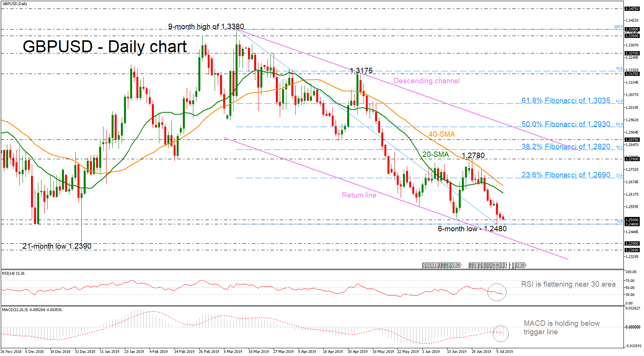
Task: Click the 1.33800 price tag on axis
Action: coord(632,29)
